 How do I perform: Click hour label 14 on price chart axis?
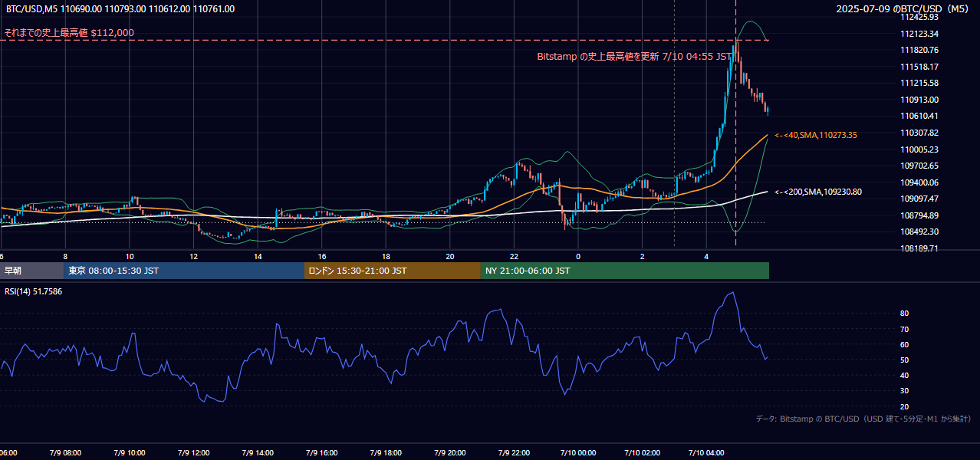coord(258,257)
